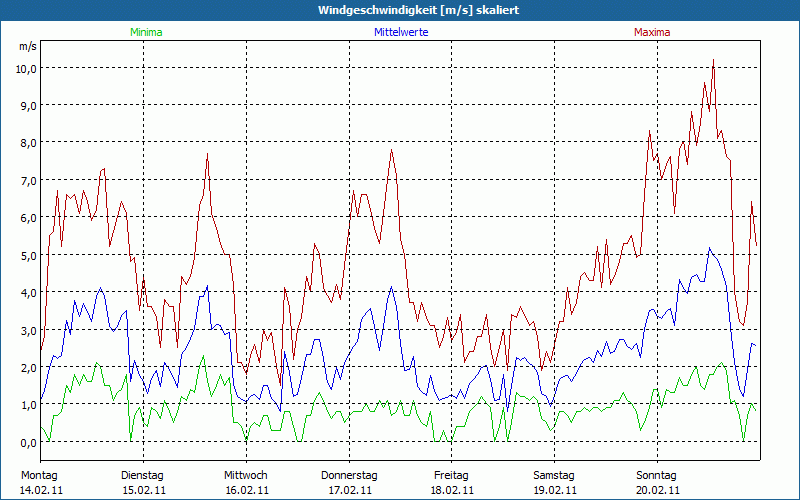Click the '17.02.11' date label
Image resolution: width=800 pixels, height=500 pixels.
[350, 490]
